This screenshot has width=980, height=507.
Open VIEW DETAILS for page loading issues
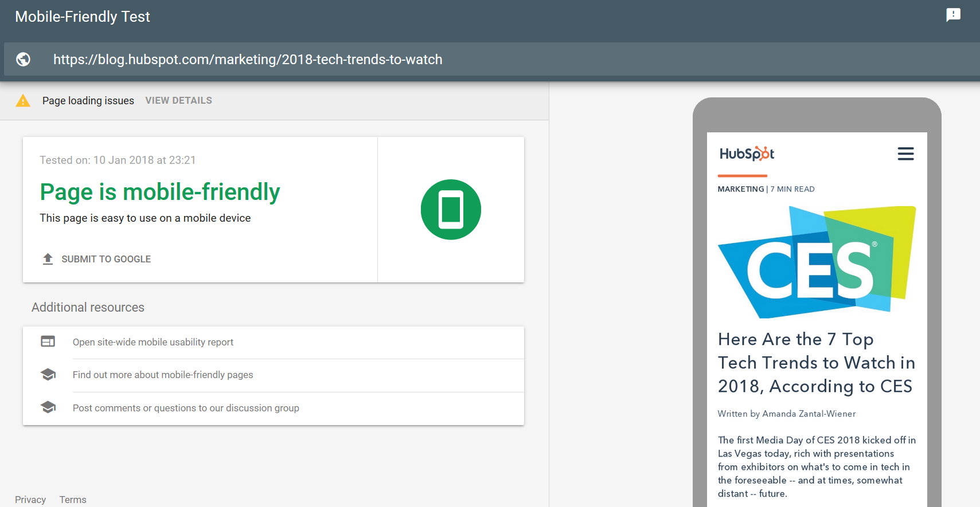[178, 101]
